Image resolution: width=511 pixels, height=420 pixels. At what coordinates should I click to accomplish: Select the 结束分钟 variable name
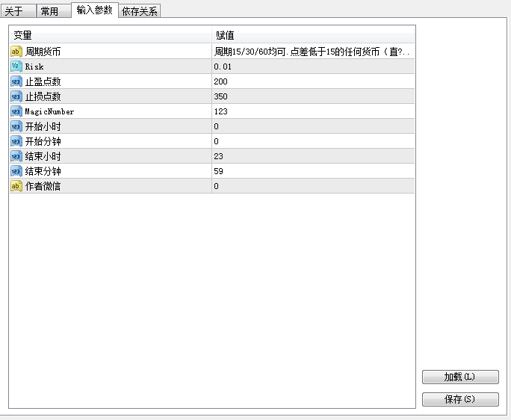click(43, 171)
